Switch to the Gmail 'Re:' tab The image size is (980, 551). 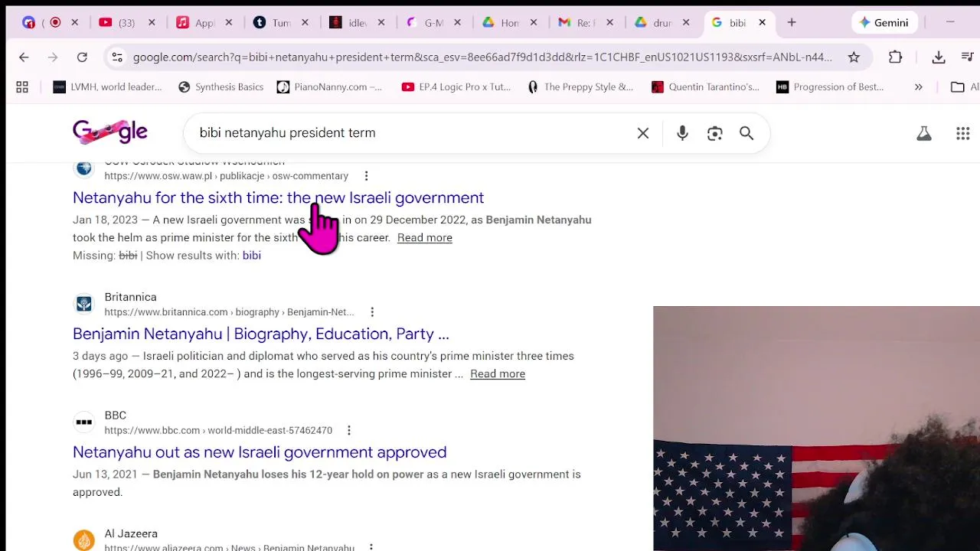pos(585,23)
